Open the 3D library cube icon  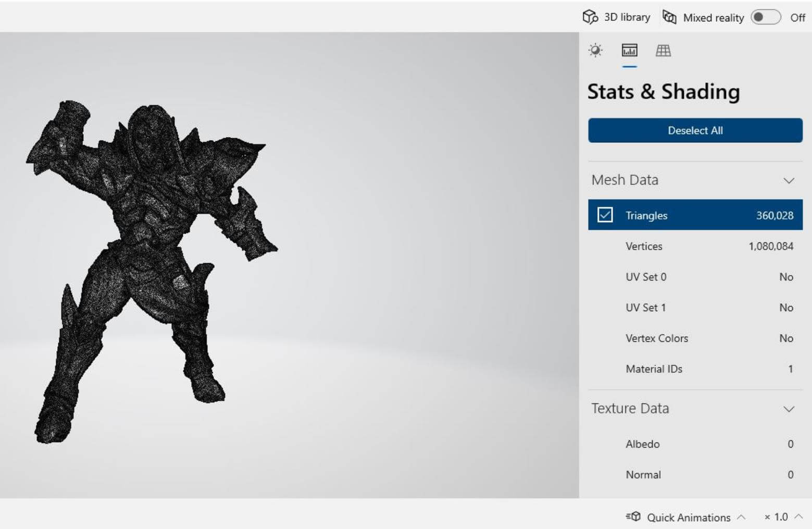click(590, 17)
